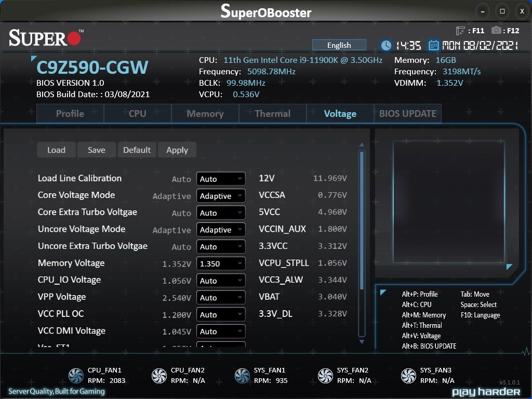Image resolution: width=532 pixels, height=399 pixels.
Task: Click the VCPU value 0.536V
Action: tap(246, 95)
